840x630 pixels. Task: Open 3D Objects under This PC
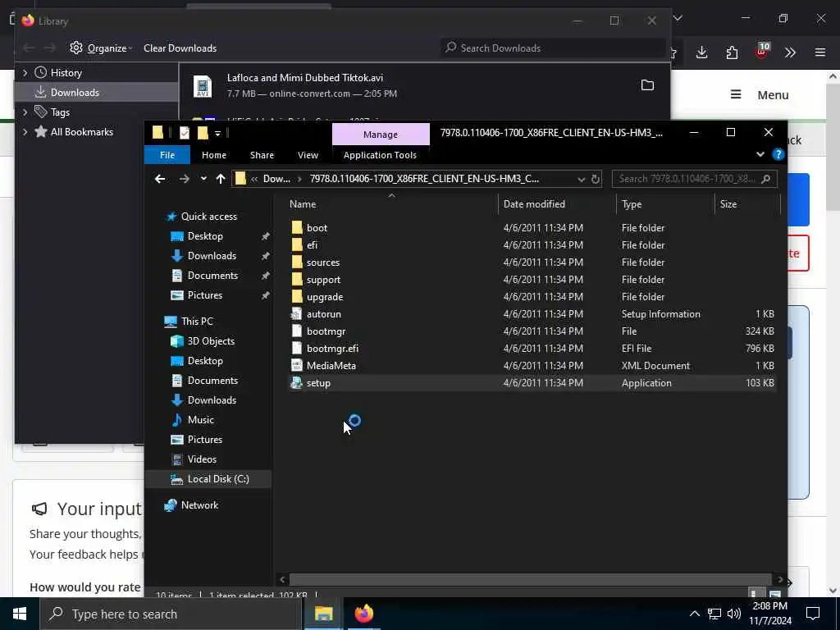pos(211,341)
